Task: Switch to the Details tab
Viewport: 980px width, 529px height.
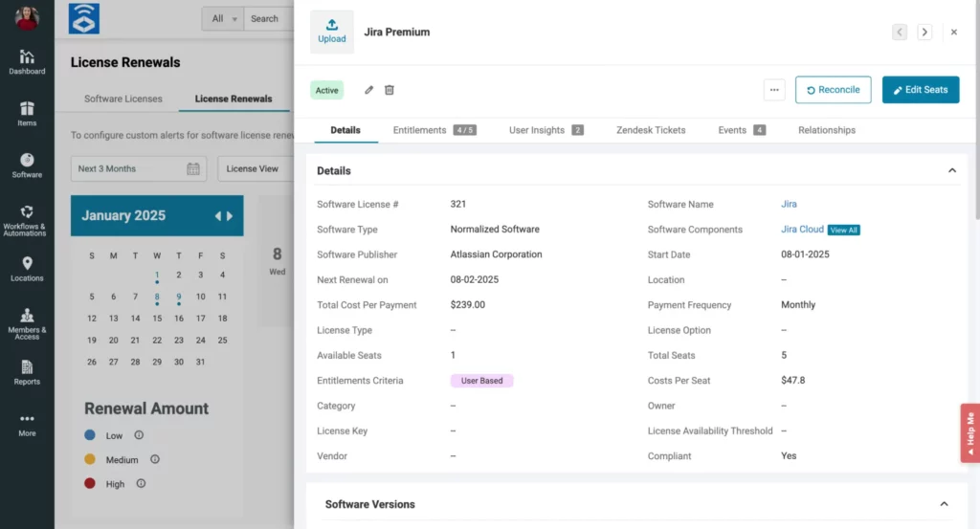Action: coord(345,130)
